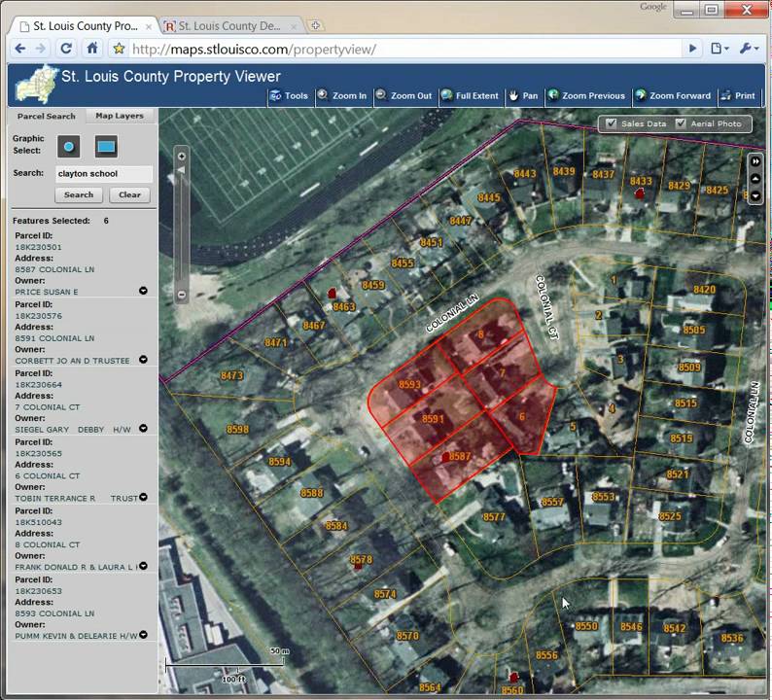The image size is (772, 700).
Task: Click the sale marker near parcel 8433
Action: pyautogui.click(x=639, y=193)
